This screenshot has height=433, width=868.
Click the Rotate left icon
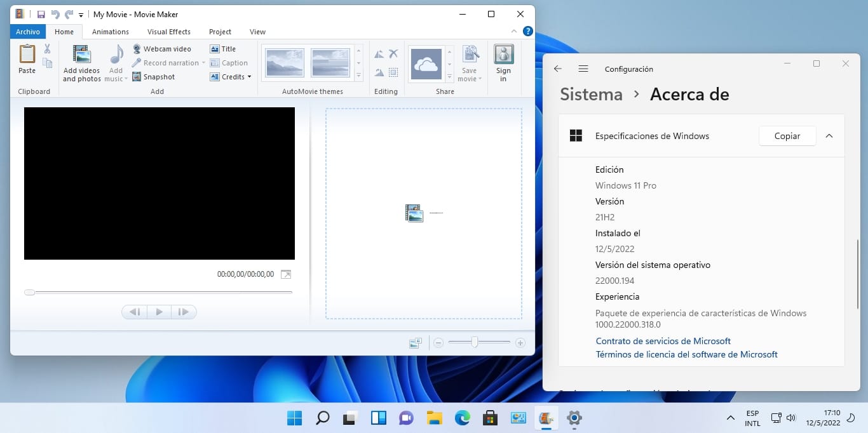[379, 55]
